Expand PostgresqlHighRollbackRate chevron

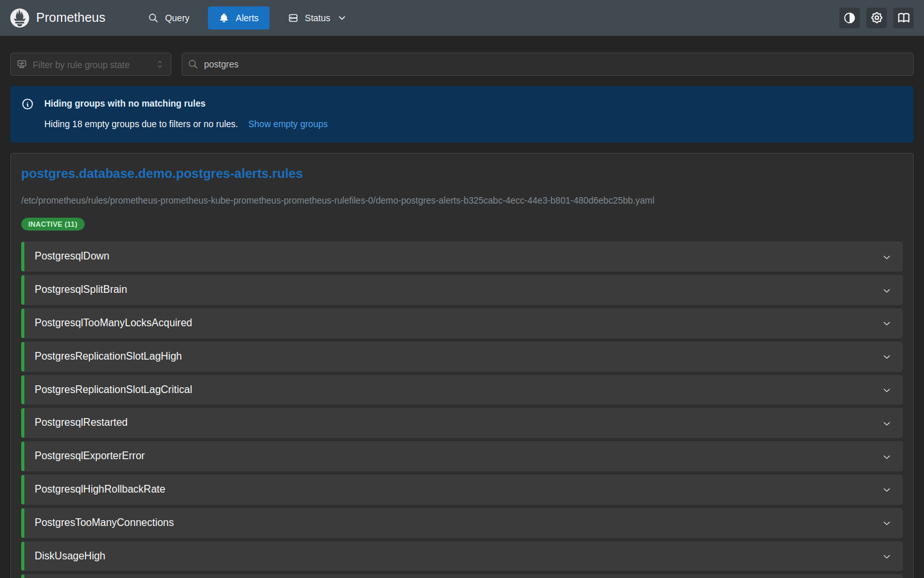(x=887, y=490)
